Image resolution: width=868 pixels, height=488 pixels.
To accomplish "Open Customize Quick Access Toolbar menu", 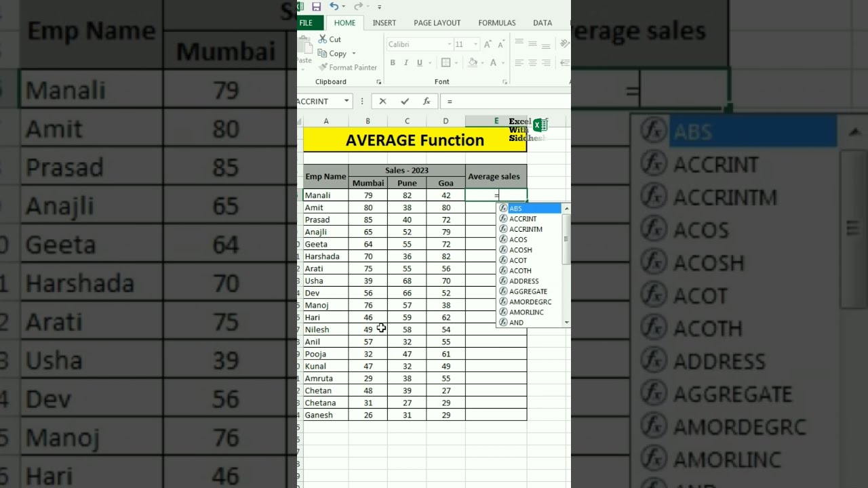I will pos(380,7).
